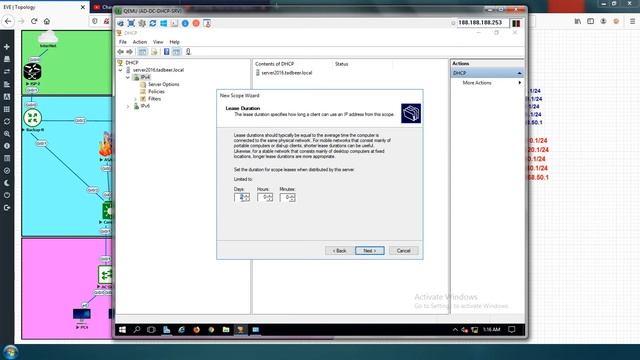This screenshot has width=640, height=360.
Task: Select the DHCP root tree node
Action: pyautogui.click(x=131, y=63)
